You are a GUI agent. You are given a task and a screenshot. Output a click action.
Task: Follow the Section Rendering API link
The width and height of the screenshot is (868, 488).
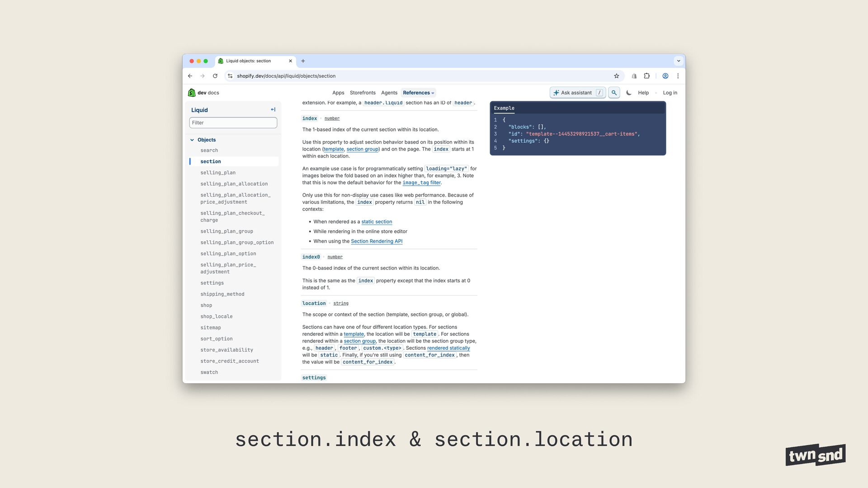pyautogui.click(x=377, y=241)
